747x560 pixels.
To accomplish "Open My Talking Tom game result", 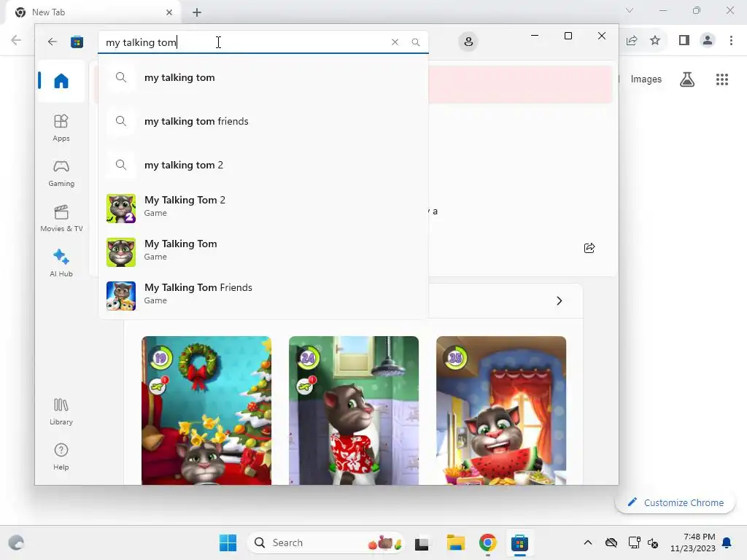I will click(263, 252).
